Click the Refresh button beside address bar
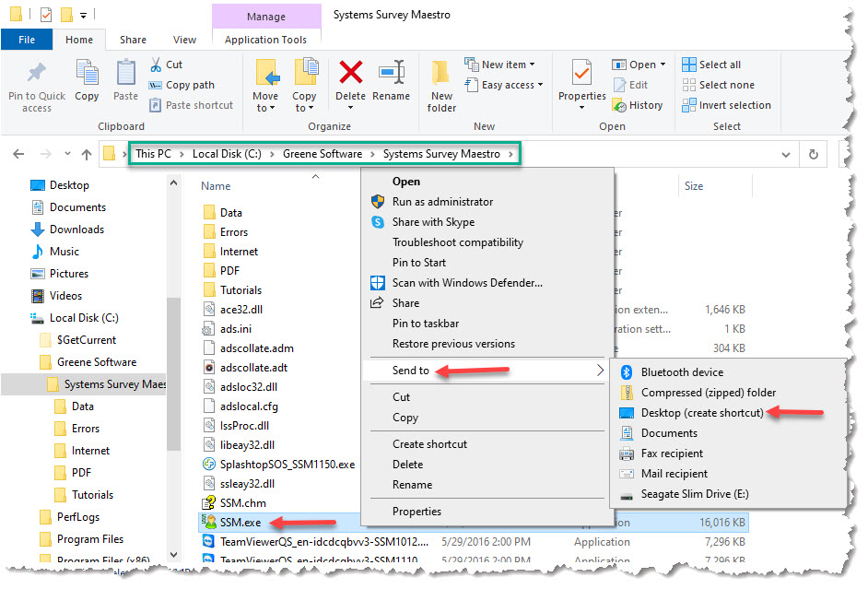Screen dimensions: 868x589 tap(813, 155)
